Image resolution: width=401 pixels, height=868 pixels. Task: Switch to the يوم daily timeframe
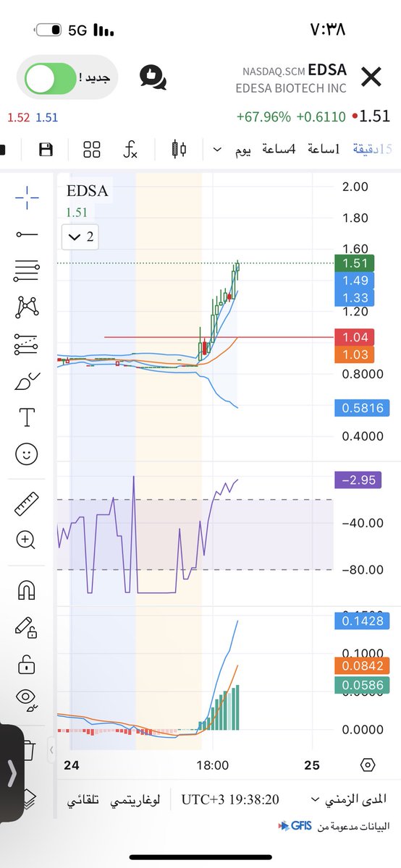[242, 150]
